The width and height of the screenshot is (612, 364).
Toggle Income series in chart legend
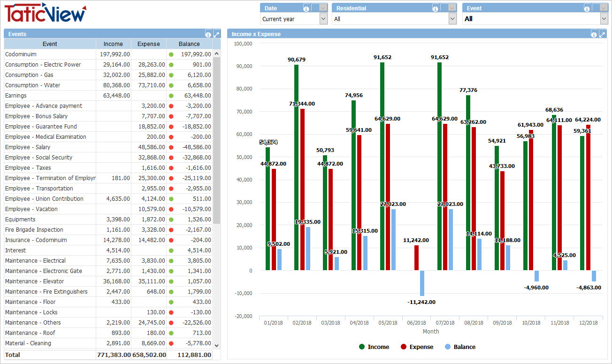374,347
